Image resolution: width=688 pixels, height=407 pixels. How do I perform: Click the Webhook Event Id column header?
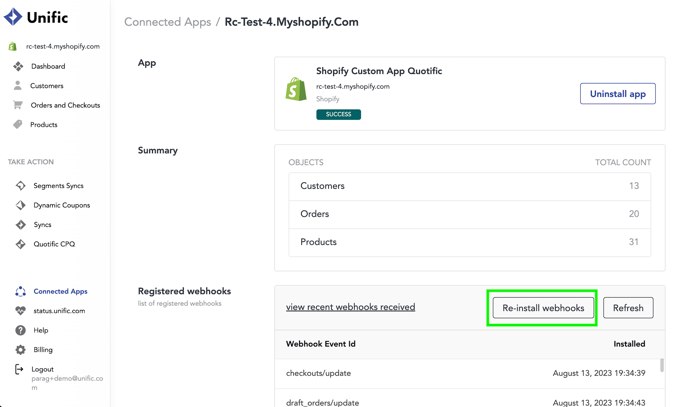coord(321,344)
